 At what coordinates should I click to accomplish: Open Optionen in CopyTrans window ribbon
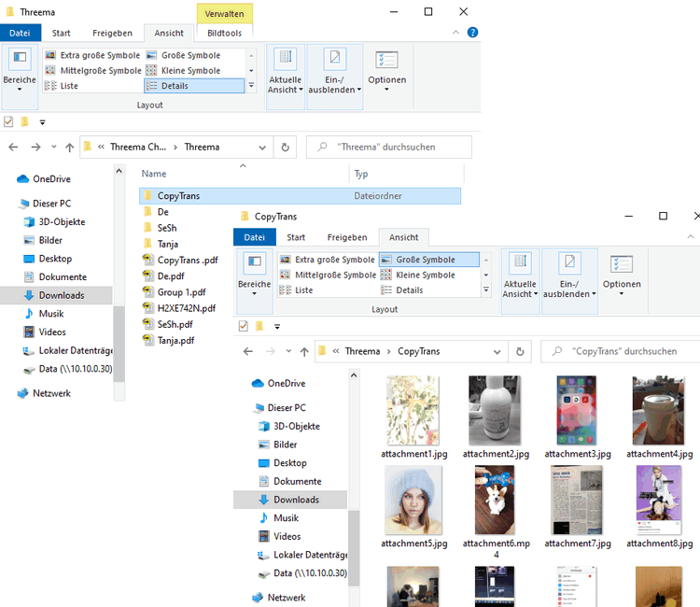click(622, 277)
